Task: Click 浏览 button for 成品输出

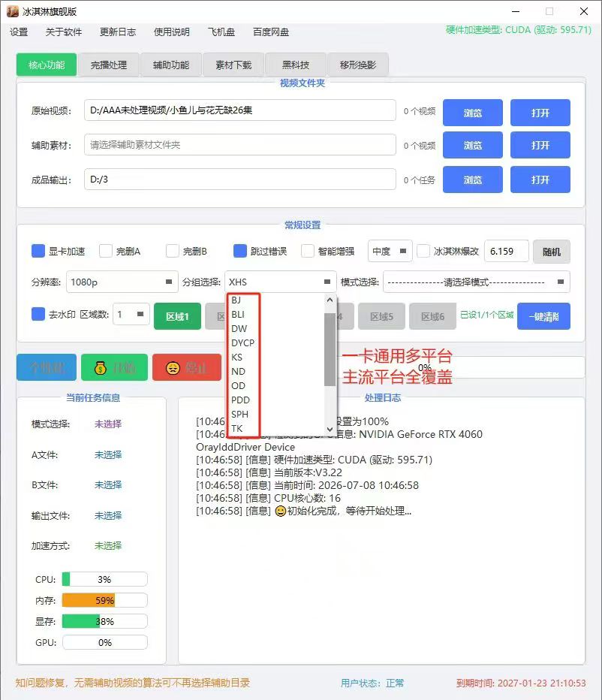Action: pos(473,180)
